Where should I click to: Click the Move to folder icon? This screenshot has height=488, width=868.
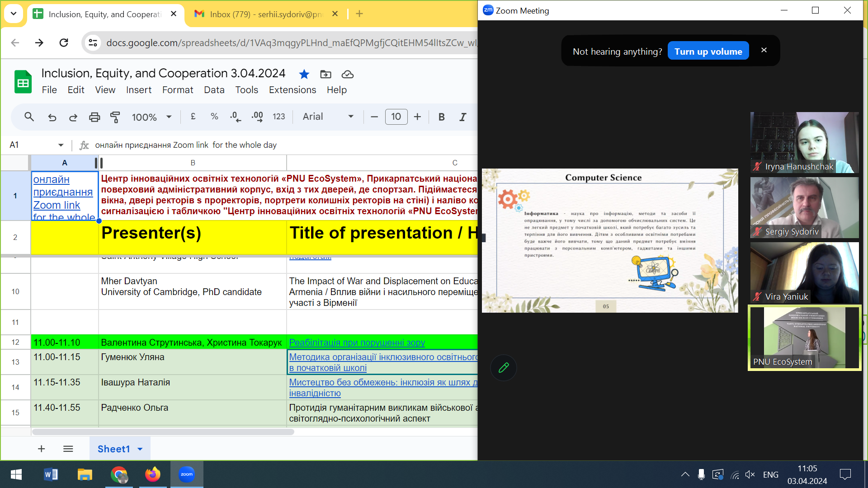325,74
